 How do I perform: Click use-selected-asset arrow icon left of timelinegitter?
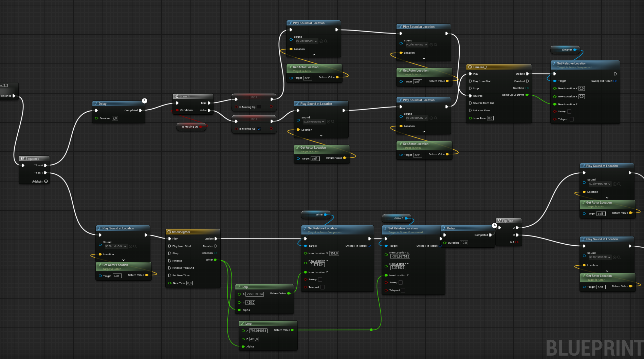tap(130, 246)
